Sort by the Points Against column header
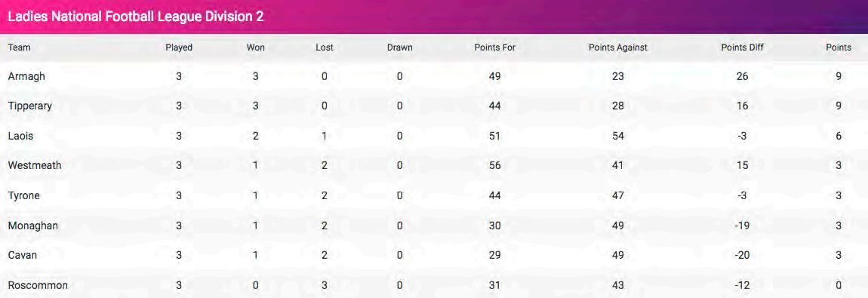Screen dimensions: 868x298 (617, 48)
